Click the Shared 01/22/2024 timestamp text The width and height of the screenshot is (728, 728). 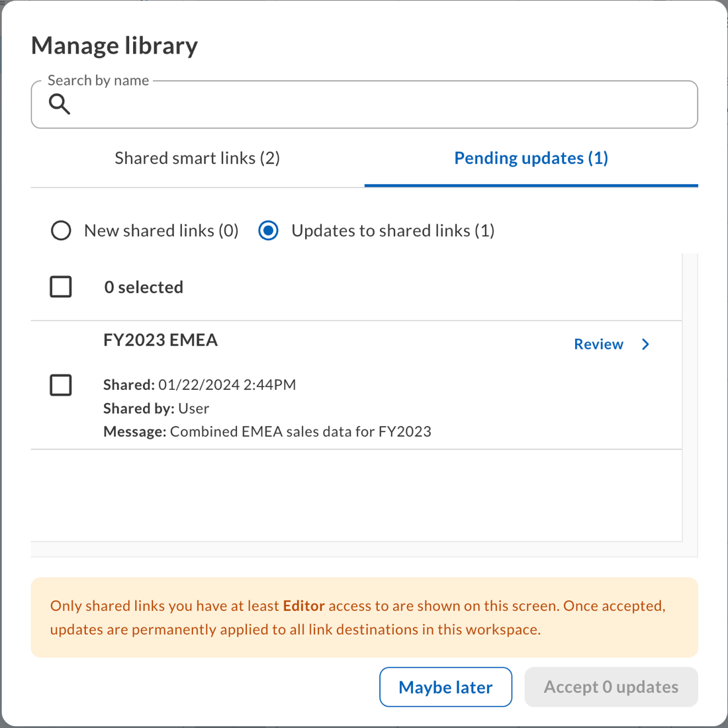pos(199,385)
